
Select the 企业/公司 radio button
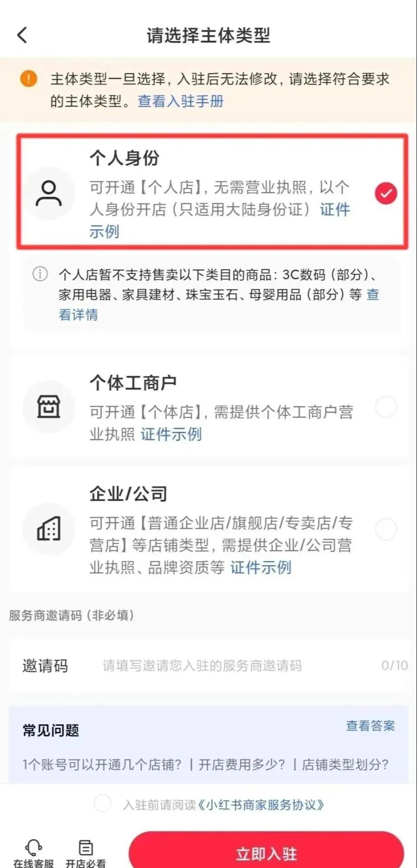(x=386, y=529)
